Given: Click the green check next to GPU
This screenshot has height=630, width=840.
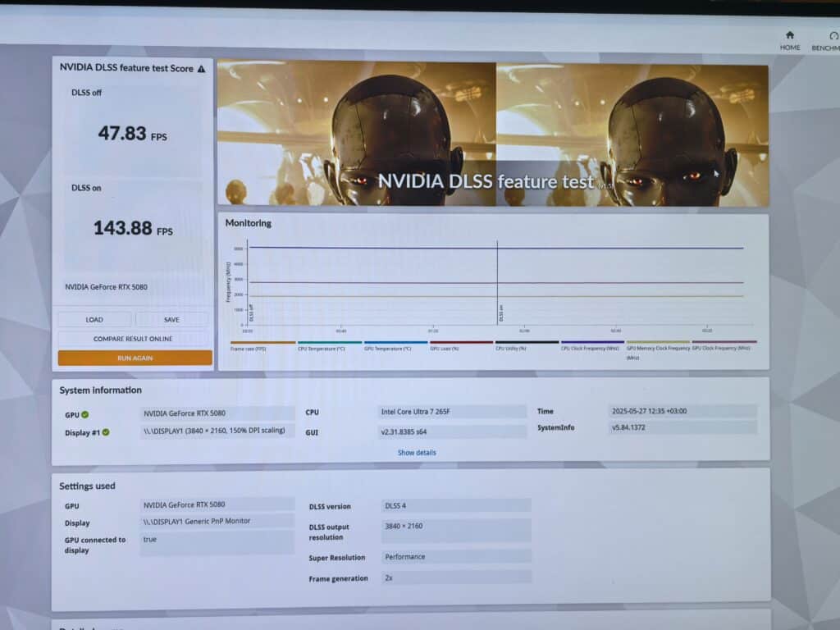Looking at the screenshot, I should tap(85, 414).
